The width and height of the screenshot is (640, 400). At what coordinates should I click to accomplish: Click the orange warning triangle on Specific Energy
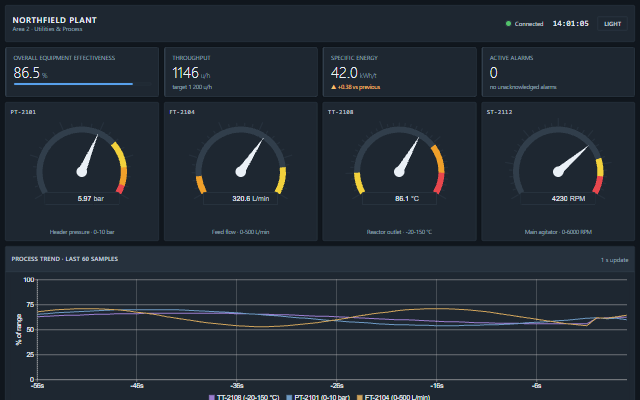click(333, 87)
